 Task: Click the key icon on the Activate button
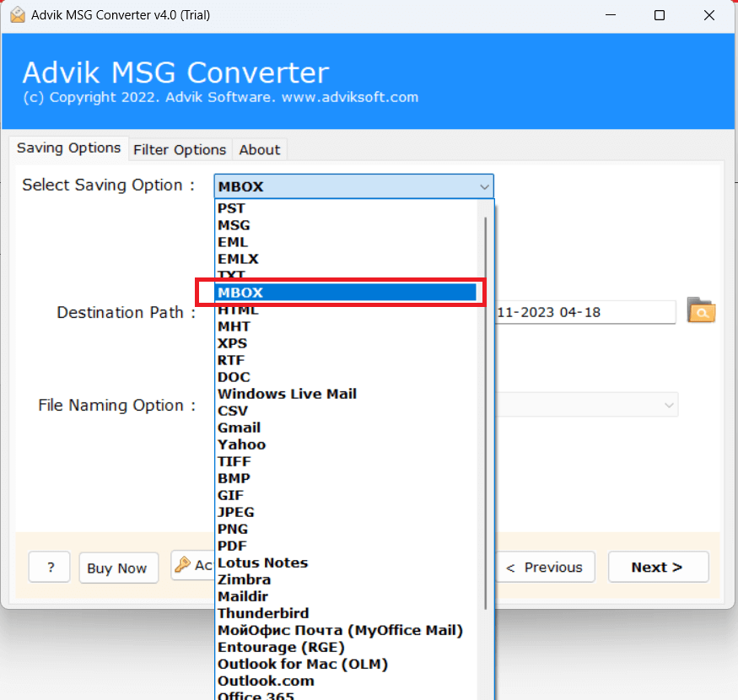tap(183, 564)
